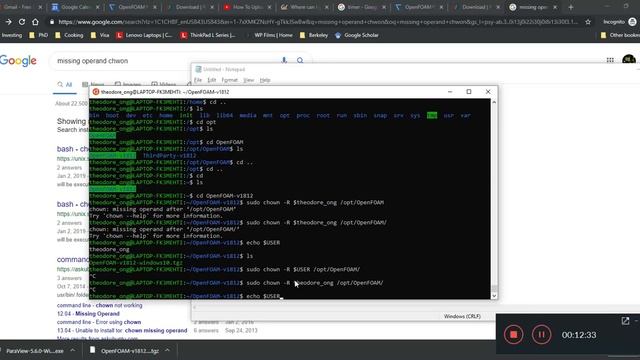Open the Berkeley bookmarks folder
Image resolution: width=640 pixels, height=360 pixels.
tap(313, 36)
